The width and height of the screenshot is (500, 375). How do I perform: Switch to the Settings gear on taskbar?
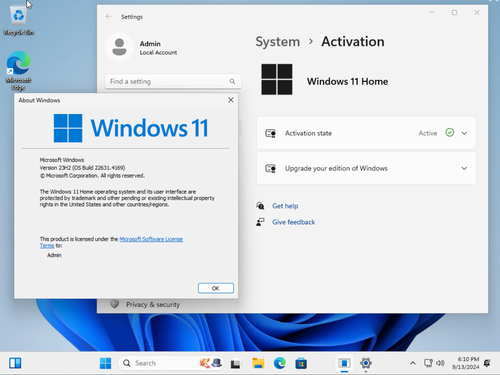coord(366,363)
